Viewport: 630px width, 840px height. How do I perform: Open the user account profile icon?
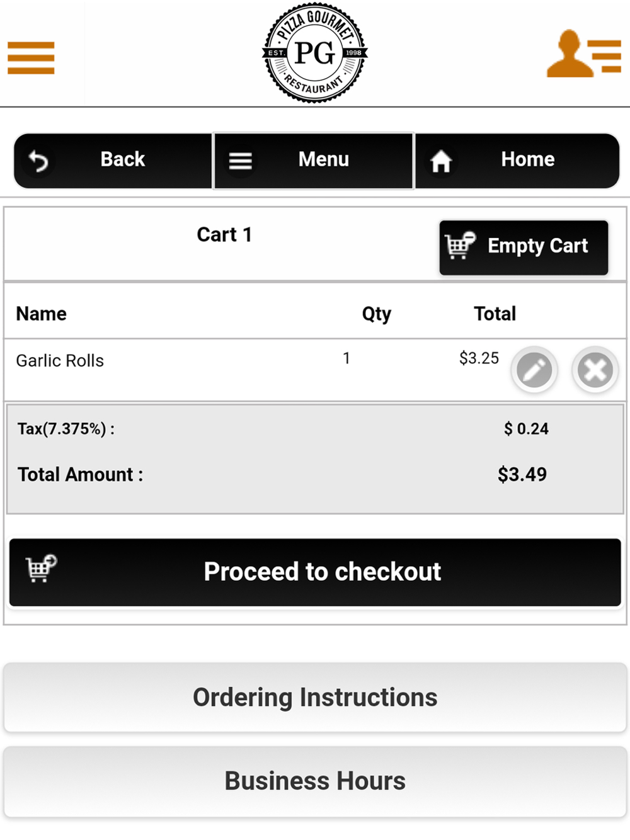pyautogui.click(x=583, y=54)
